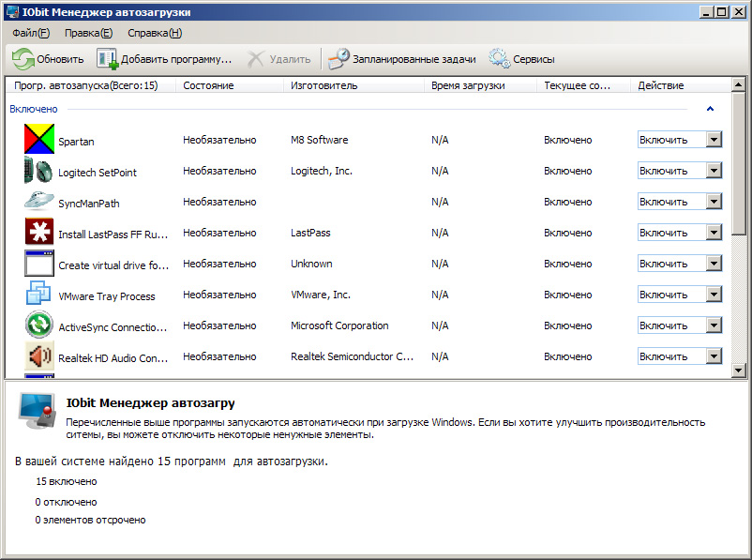752x560 pixels.
Task: Sort by Изготовитель column header
Action: coord(353,85)
